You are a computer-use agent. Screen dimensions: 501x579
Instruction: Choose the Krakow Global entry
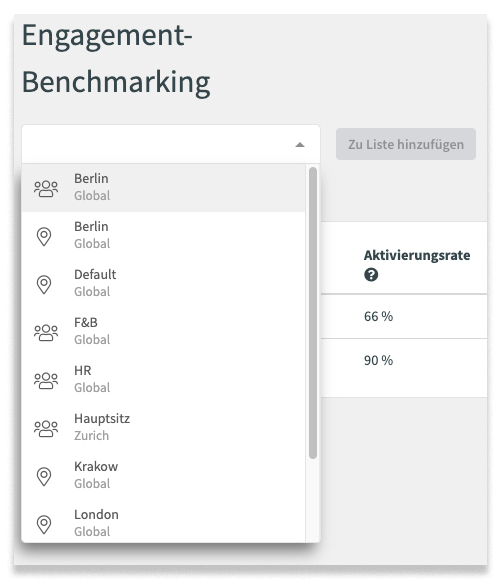163,476
